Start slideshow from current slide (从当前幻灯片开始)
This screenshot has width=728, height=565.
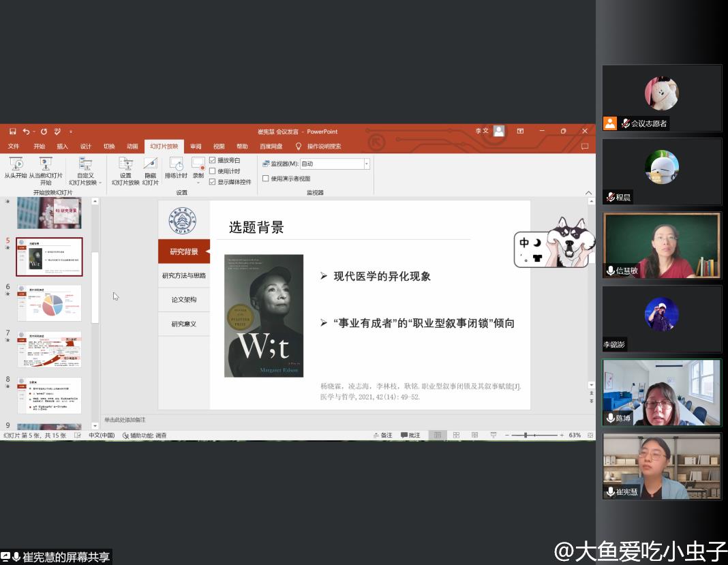[x=46, y=168]
